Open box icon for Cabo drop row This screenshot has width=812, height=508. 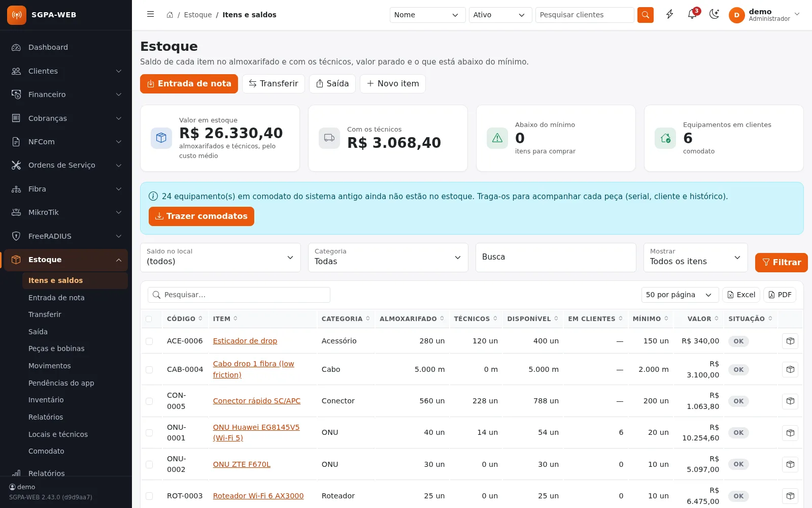pos(790,369)
